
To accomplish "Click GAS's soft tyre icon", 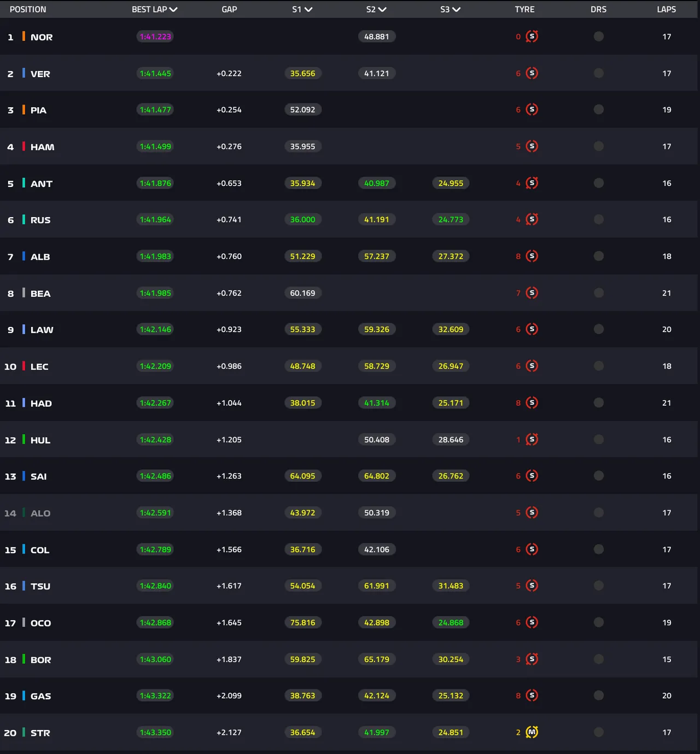I will 532,695.
